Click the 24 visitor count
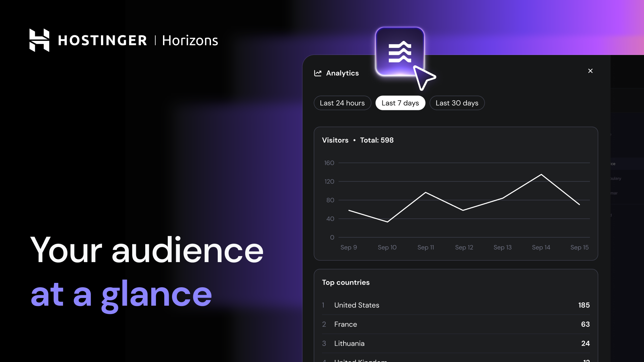This screenshot has width=644, height=362. [585, 343]
